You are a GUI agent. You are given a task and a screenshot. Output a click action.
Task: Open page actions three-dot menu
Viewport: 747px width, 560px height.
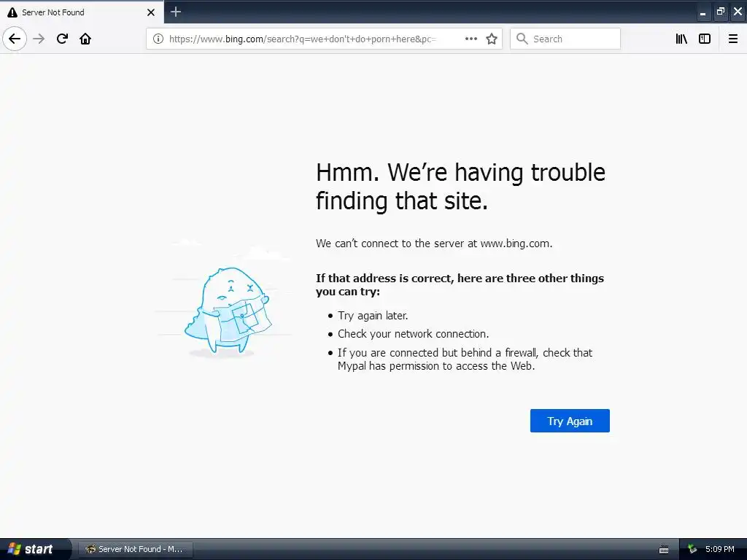tap(471, 39)
